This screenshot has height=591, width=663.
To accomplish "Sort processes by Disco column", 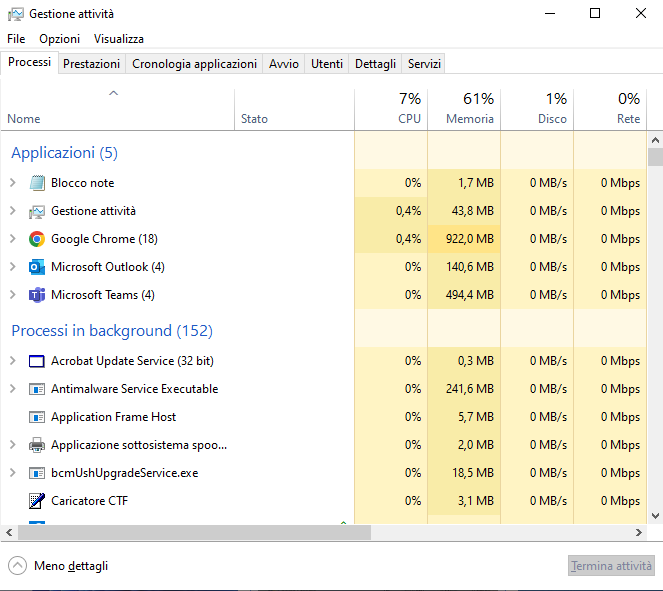I will (x=537, y=109).
